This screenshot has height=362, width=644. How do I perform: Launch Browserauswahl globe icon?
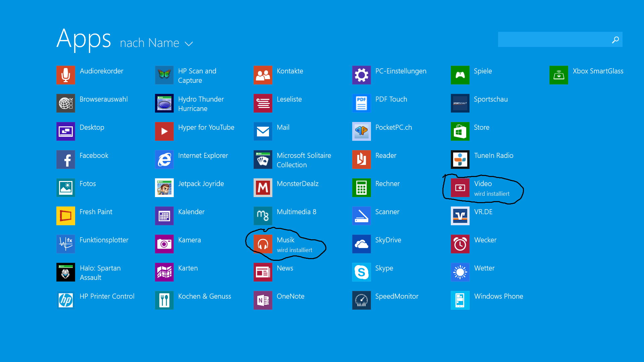pyautogui.click(x=66, y=103)
